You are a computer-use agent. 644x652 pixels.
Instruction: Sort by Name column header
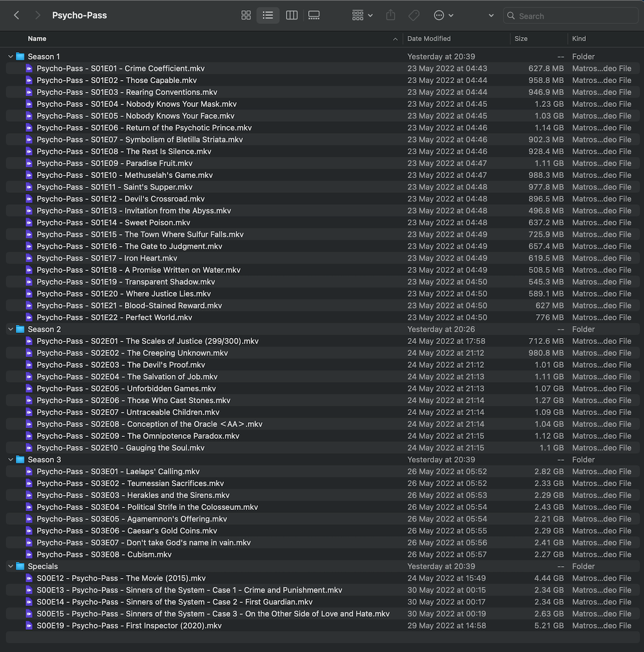click(37, 39)
